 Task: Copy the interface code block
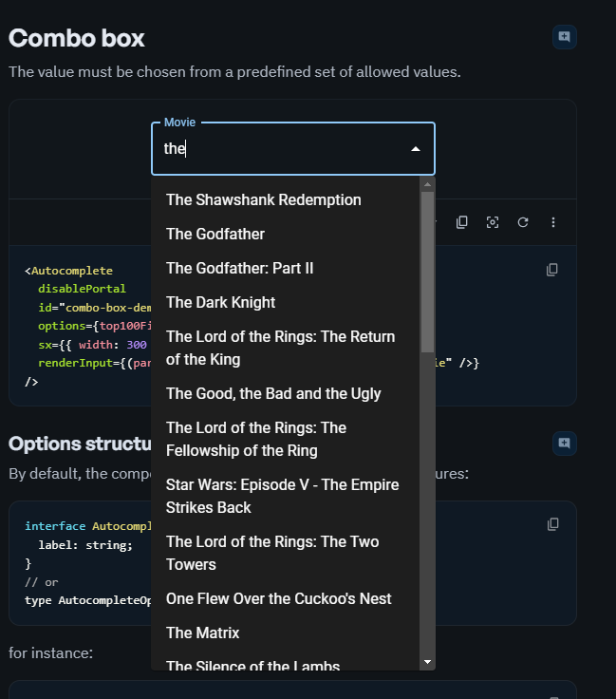[x=551, y=524]
